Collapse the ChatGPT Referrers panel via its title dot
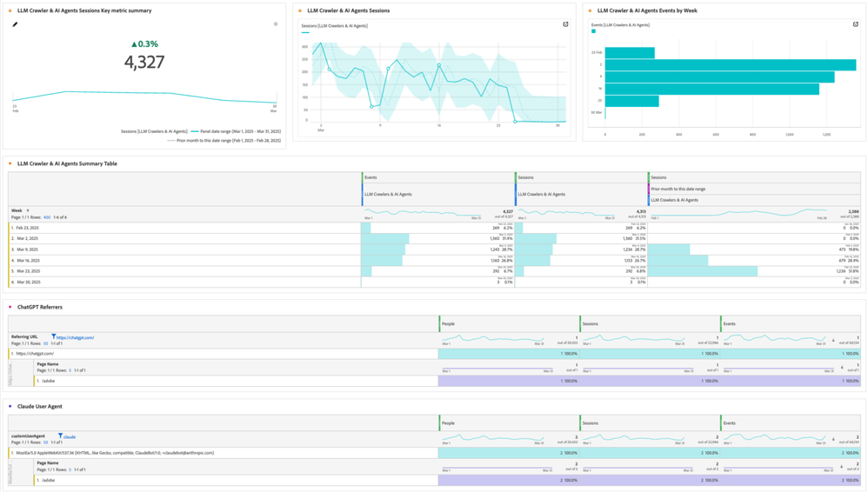The height and width of the screenshot is (492, 868). pos(10,307)
